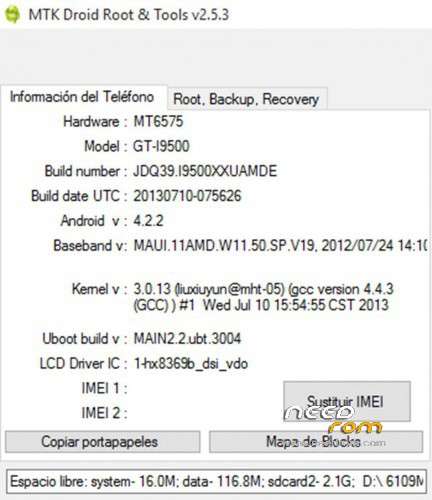Select the Hardware value MT6575
Viewport: 432px width, 500px height.
(x=158, y=121)
